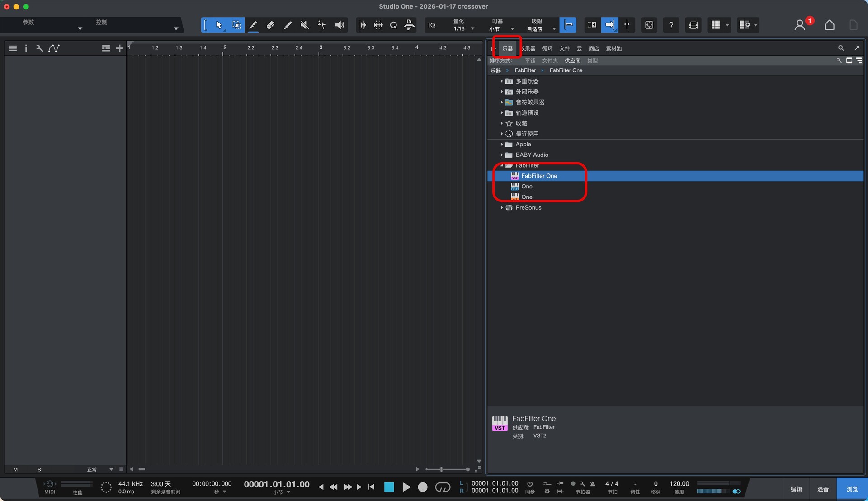
Task: Open the home Start page icon
Action: click(829, 25)
